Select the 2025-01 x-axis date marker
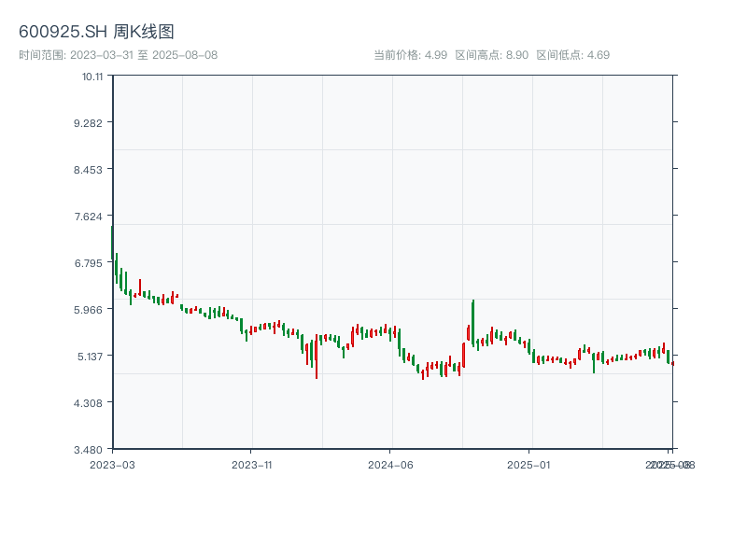This screenshot has width=747, height=560. [x=530, y=464]
